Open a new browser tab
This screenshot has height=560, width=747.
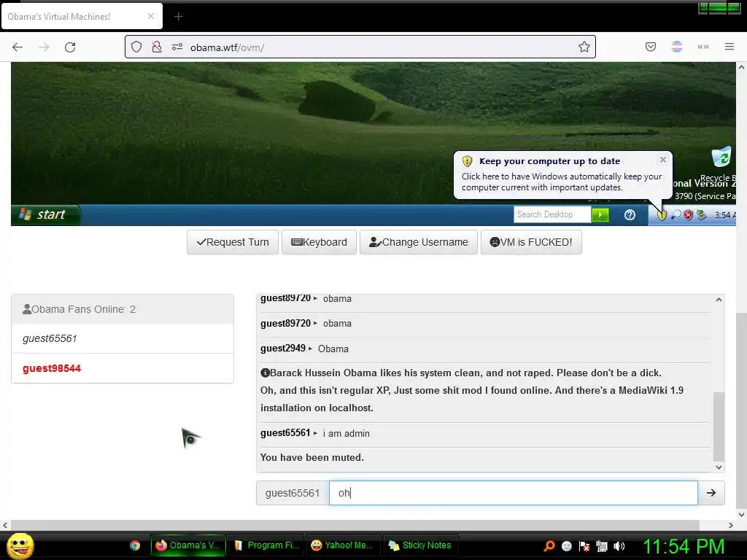tap(178, 17)
